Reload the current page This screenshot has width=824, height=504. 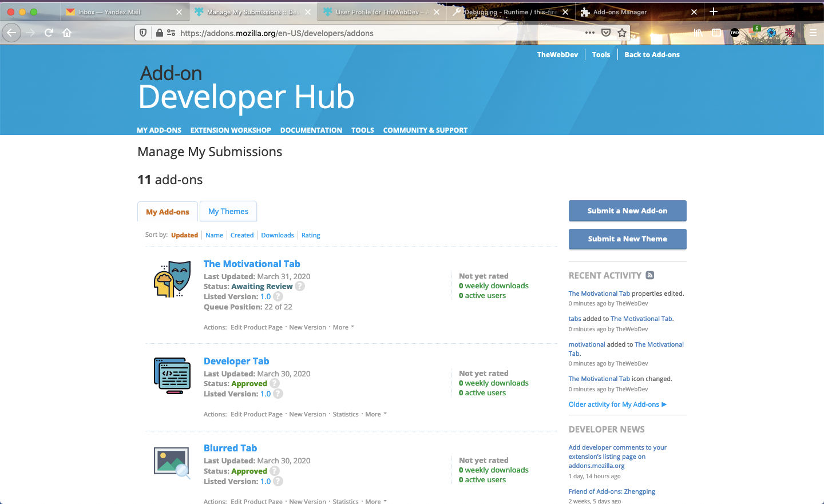pos(49,33)
